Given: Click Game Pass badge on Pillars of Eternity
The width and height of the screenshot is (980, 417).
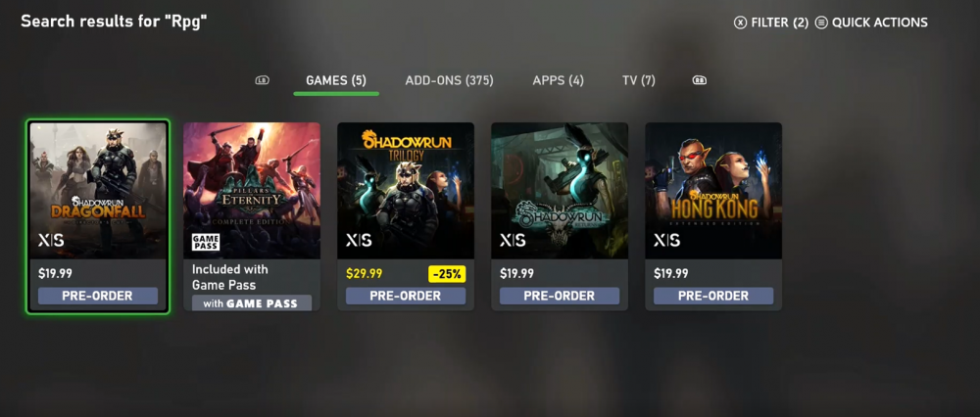Looking at the screenshot, I should pos(205,242).
